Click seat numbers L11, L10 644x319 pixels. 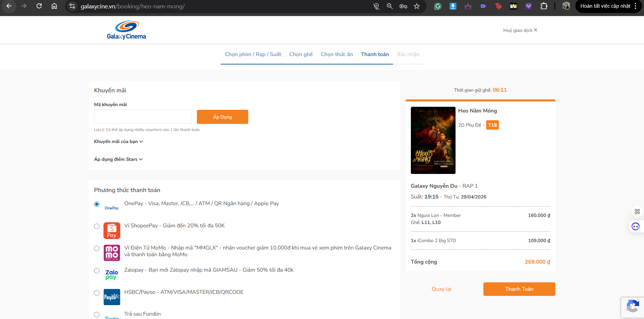tap(431, 222)
